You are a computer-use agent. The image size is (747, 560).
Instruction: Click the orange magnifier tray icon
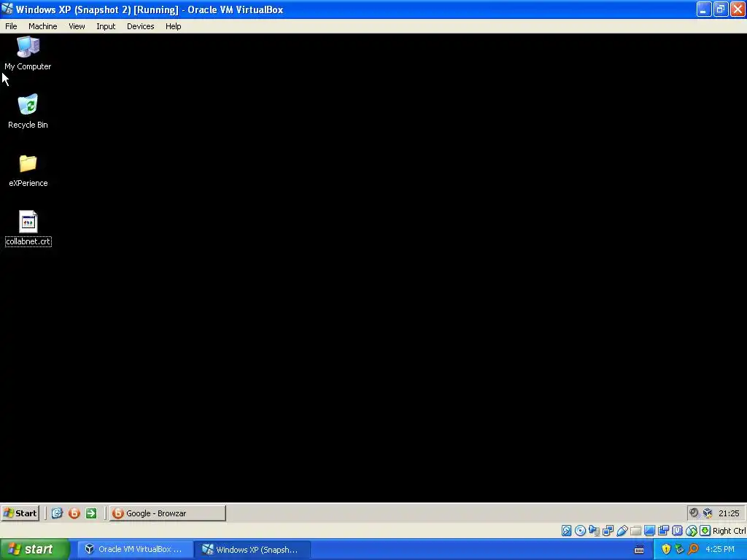[693, 549]
